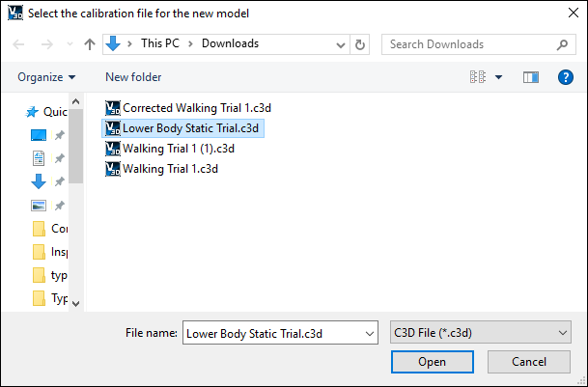Open the Desktop quick access shortcut
Viewport: 588px width, 387px height.
(x=39, y=134)
